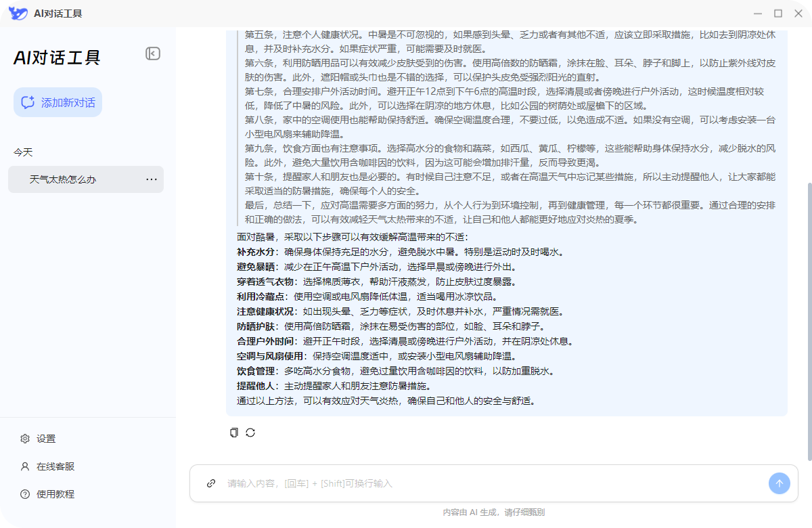Click the closing line 通过以上方法

click(386, 401)
